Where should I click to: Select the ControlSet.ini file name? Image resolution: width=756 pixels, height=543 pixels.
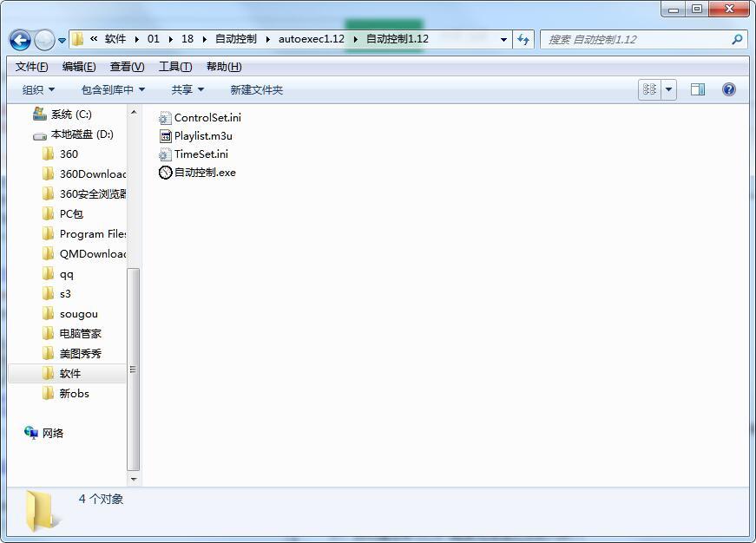(207, 118)
